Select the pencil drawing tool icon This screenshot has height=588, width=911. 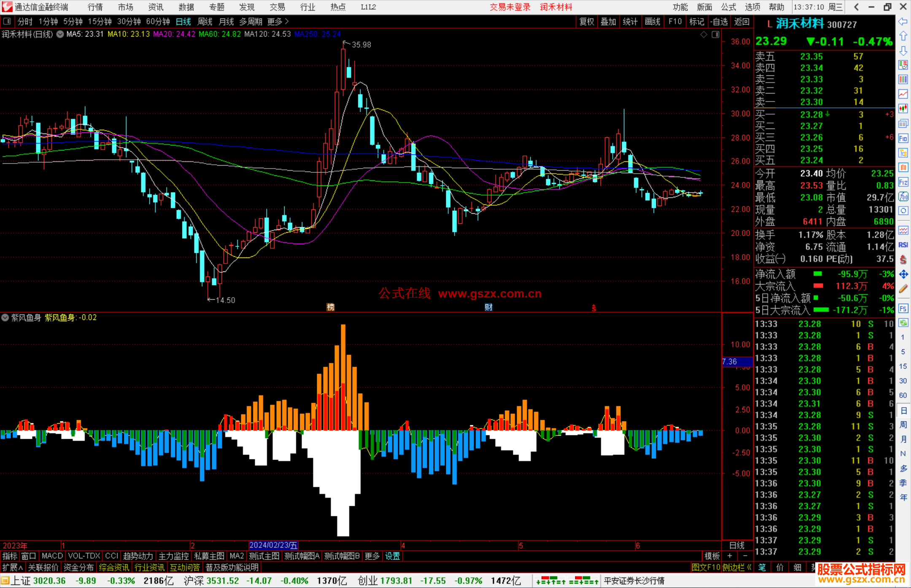pyautogui.click(x=903, y=289)
